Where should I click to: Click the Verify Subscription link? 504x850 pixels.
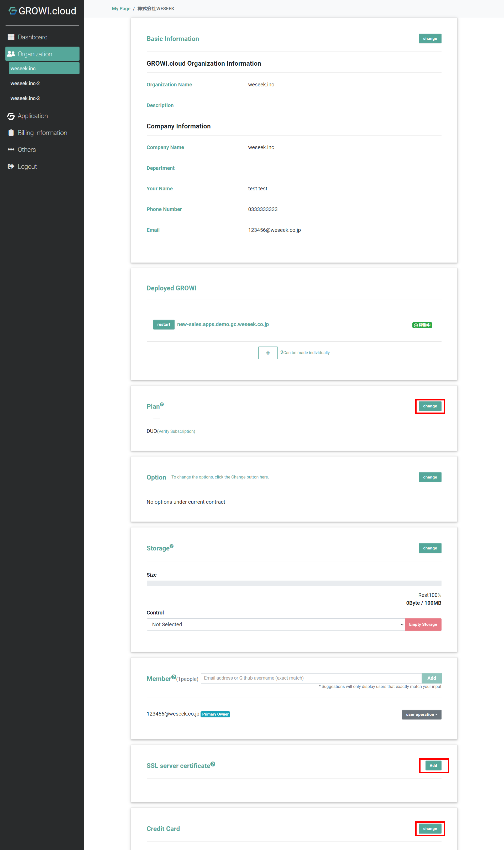(x=176, y=431)
